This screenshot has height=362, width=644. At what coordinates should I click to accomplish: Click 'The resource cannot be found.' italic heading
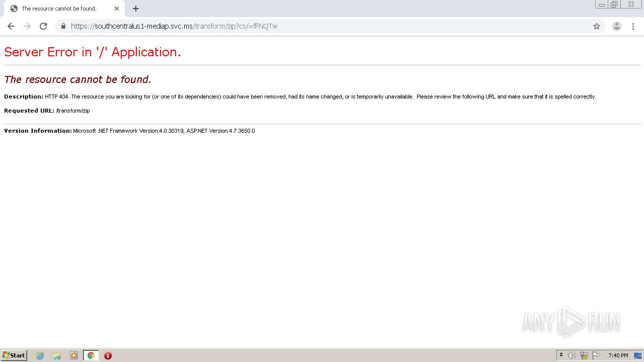pos(77,79)
